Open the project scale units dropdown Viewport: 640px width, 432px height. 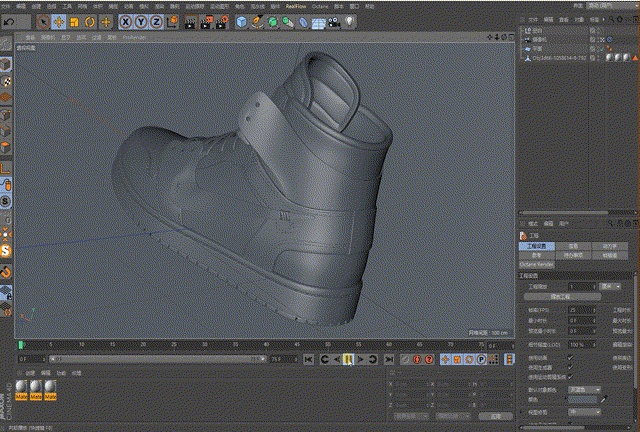pos(610,287)
